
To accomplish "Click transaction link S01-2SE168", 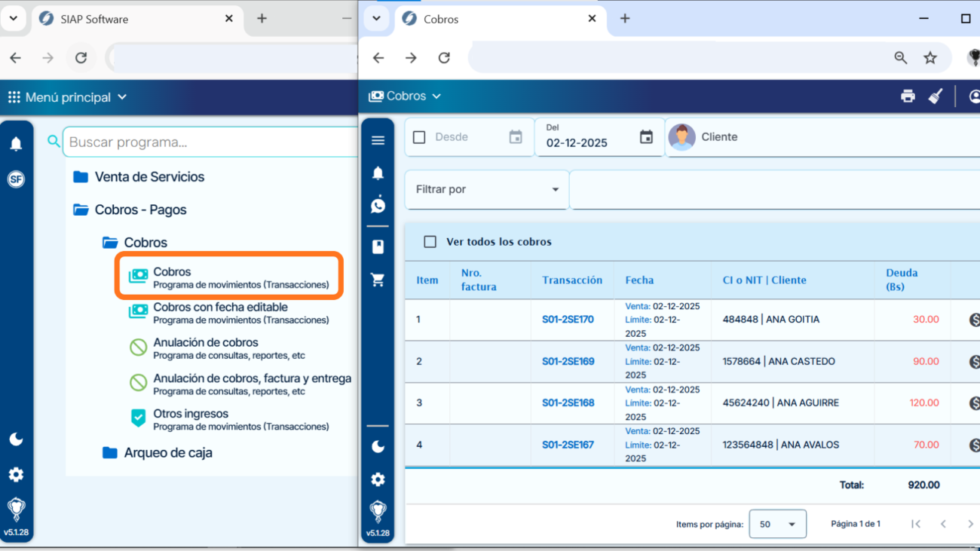I will (568, 403).
